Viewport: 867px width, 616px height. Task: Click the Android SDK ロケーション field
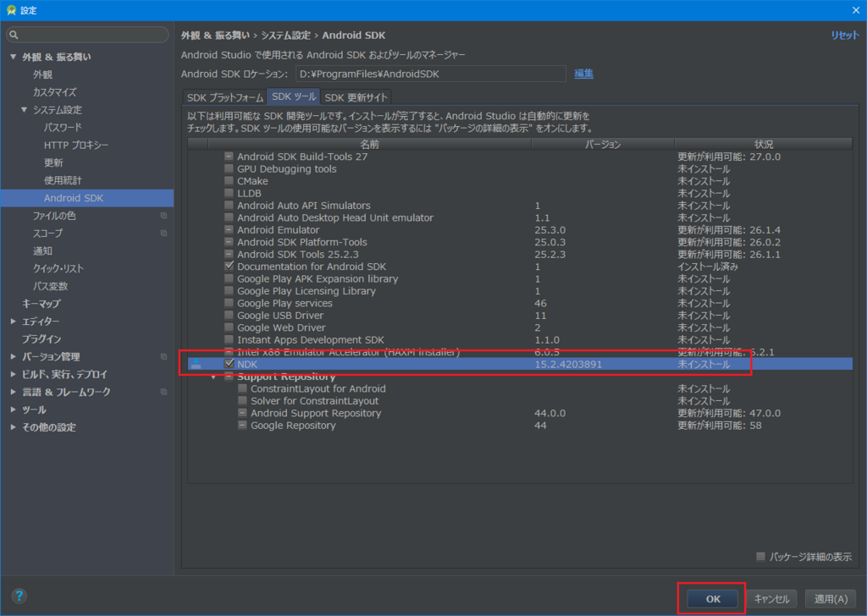coord(431,74)
